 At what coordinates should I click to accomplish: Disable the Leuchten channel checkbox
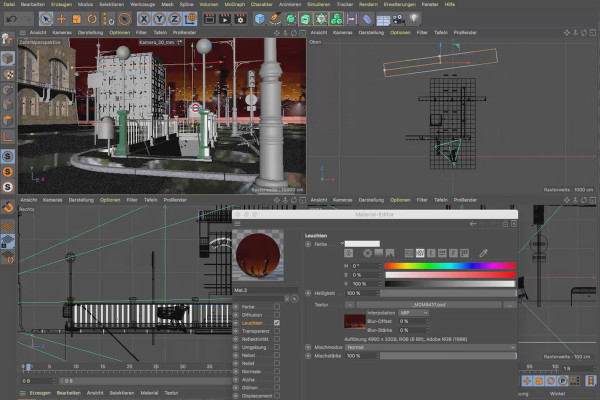point(277,323)
